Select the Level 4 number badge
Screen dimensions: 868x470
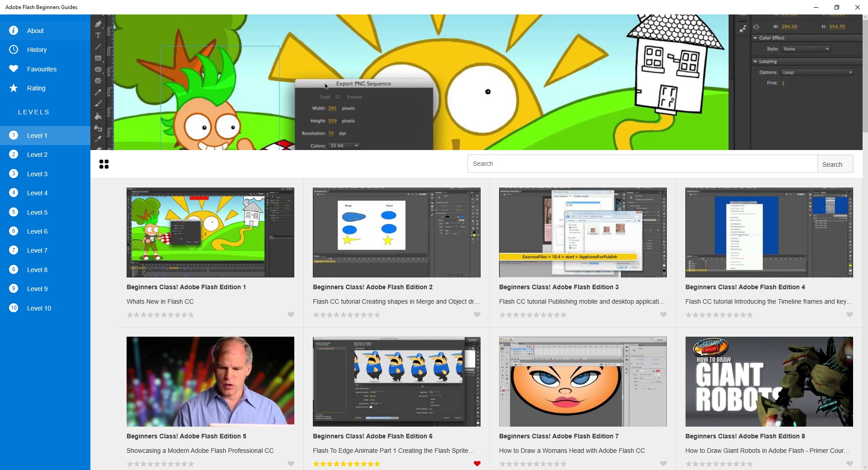[14, 193]
